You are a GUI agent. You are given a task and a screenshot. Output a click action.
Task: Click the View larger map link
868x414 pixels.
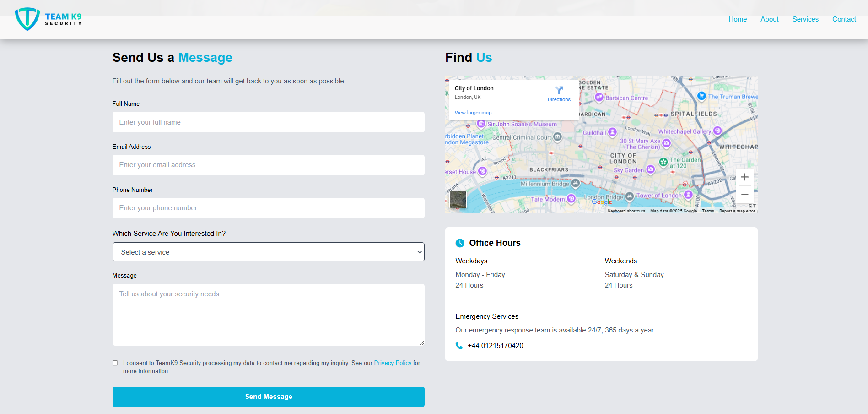coord(473,113)
